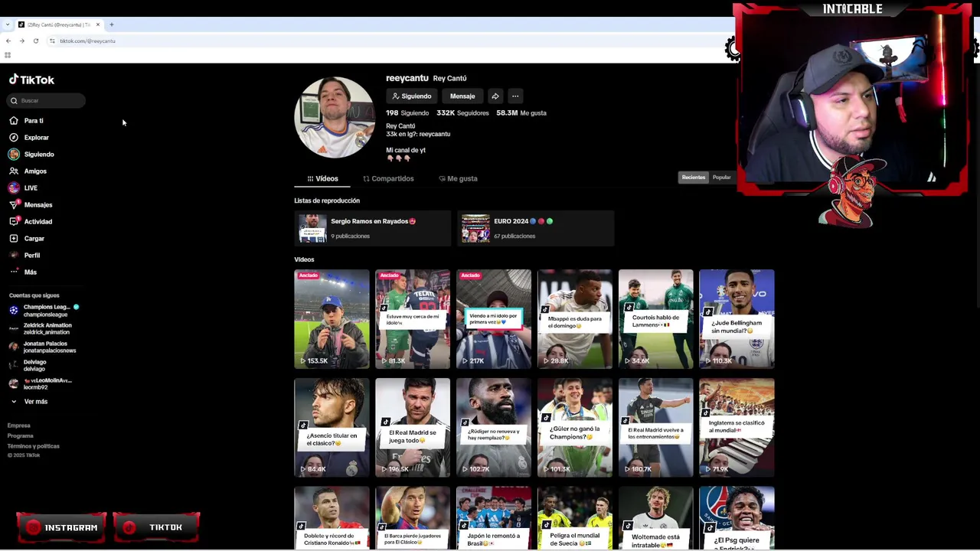The image size is (980, 551).
Task: Open Zeldrick Animation account
Action: (x=43, y=329)
